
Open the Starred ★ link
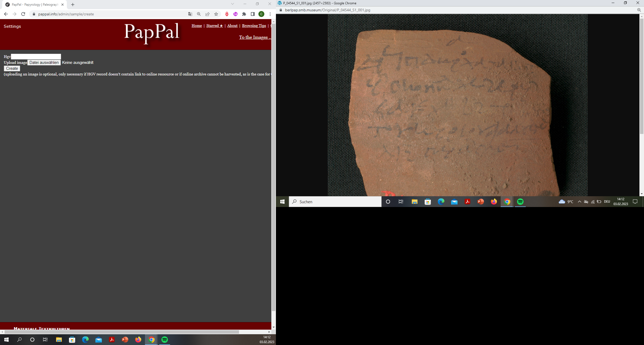(x=214, y=26)
